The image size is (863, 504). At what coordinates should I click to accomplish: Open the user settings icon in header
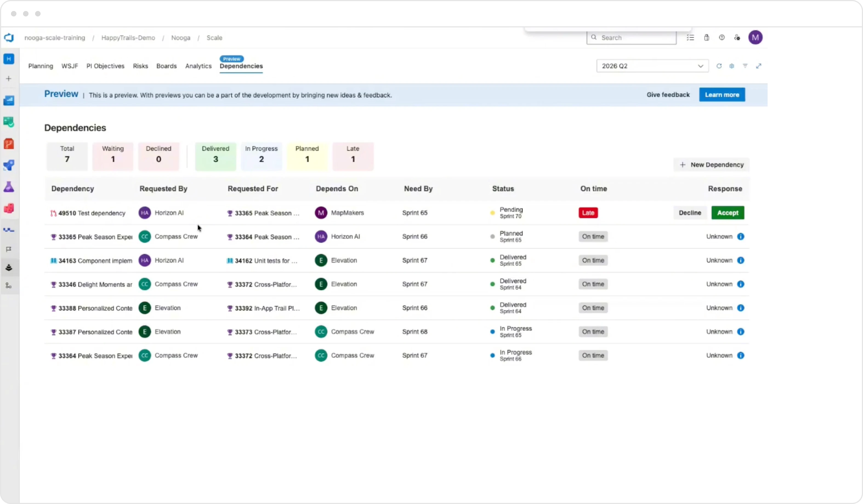tap(737, 38)
